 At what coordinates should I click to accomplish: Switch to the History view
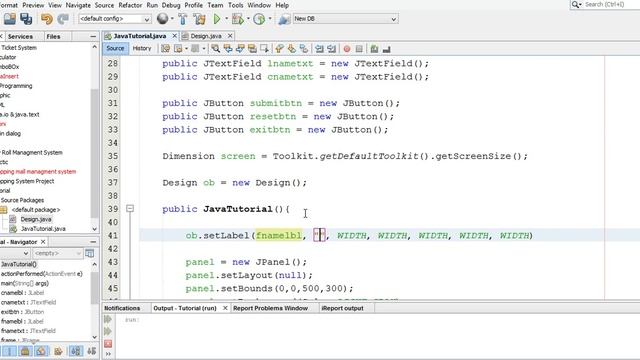pyautogui.click(x=142, y=48)
